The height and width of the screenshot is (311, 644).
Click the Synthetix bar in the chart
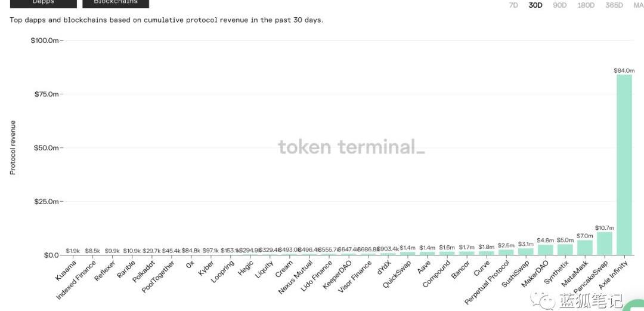(x=565, y=250)
